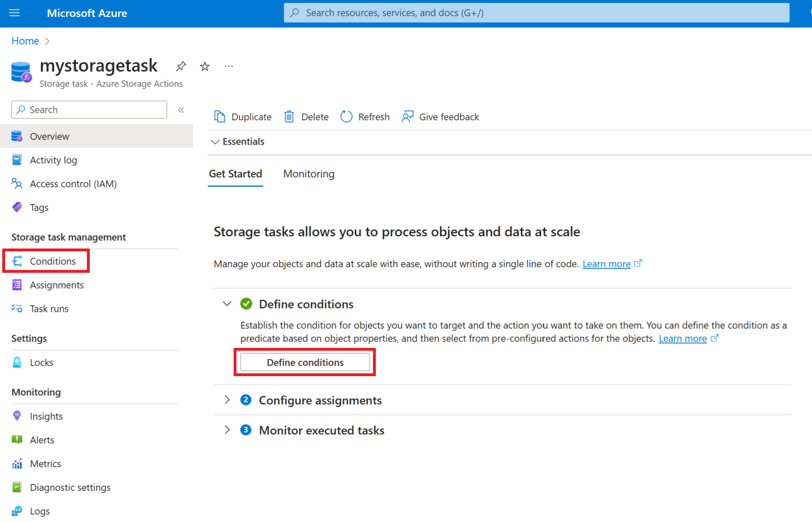Screen dimensions: 812x523
Task: Click the Conditions icon in sidebar
Action: click(17, 261)
